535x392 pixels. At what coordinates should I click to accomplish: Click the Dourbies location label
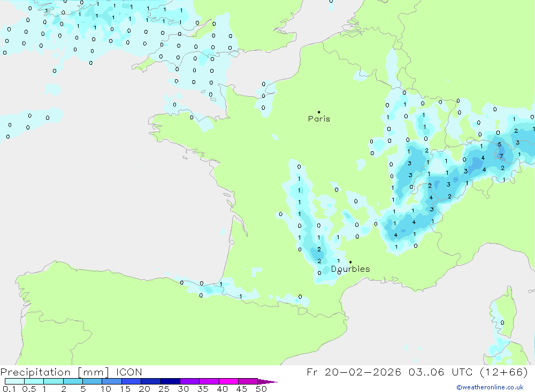coord(350,269)
